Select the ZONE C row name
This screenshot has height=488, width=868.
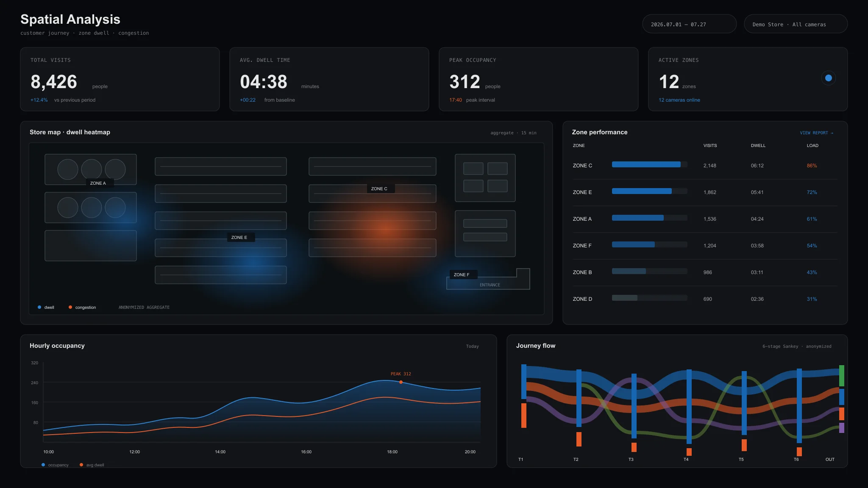tap(582, 166)
